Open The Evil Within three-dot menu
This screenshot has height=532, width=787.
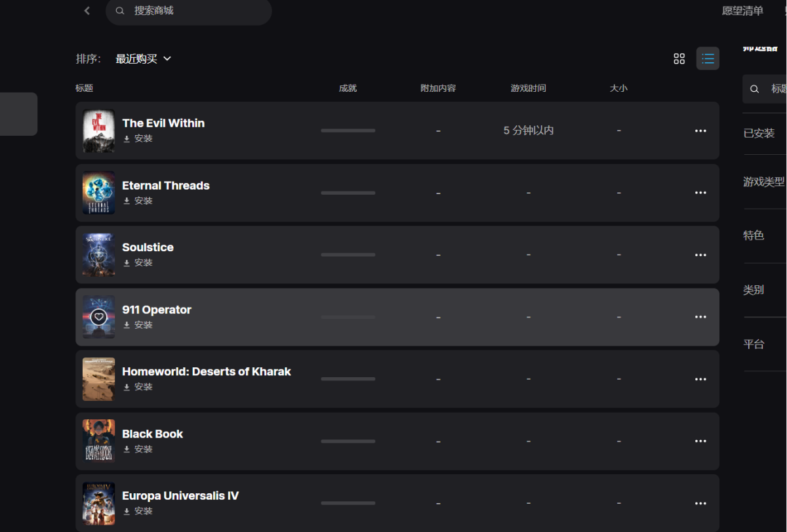(x=700, y=131)
